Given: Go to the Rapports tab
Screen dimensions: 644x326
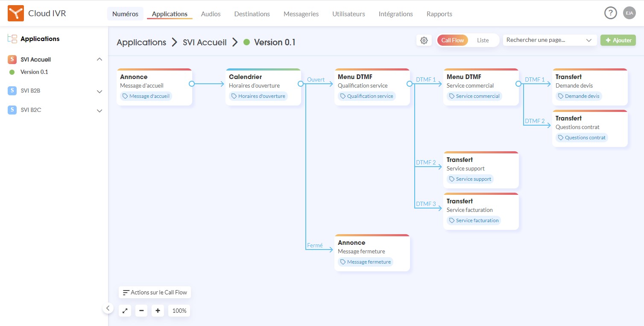Looking at the screenshot, I should (x=439, y=14).
